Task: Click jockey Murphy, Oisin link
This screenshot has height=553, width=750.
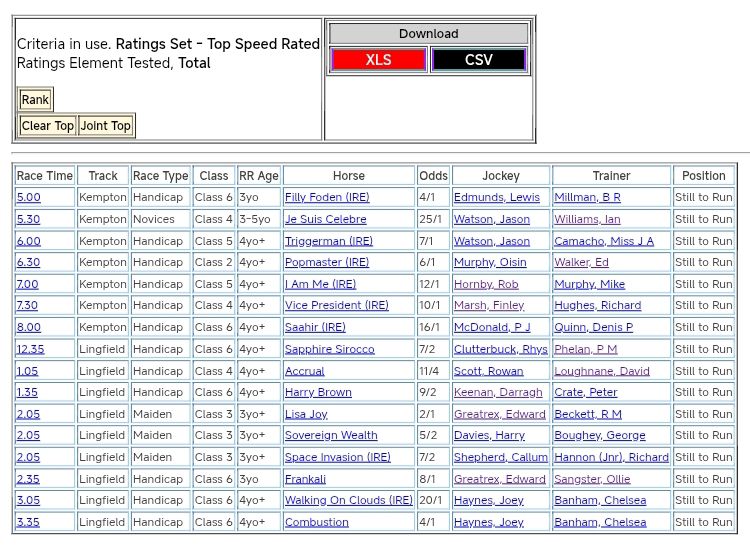Action: (490, 263)
